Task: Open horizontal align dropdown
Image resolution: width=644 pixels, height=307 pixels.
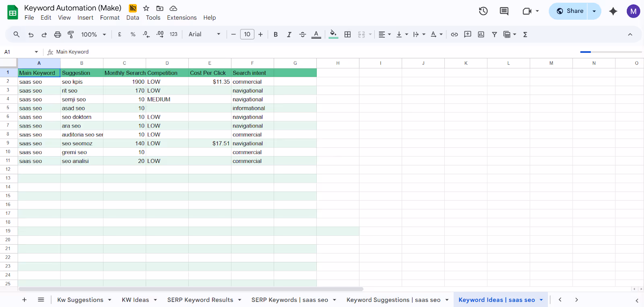Action: coord(385,35)
